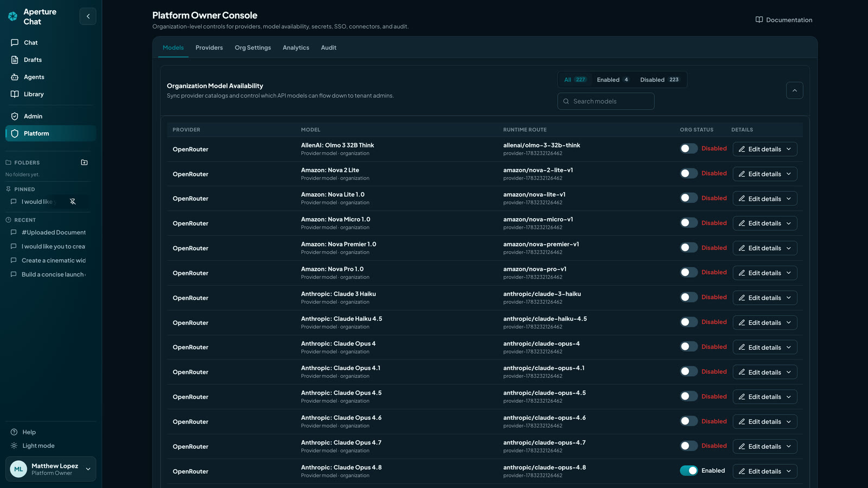
Task: Switch to the Models tab
Action: 173,48
